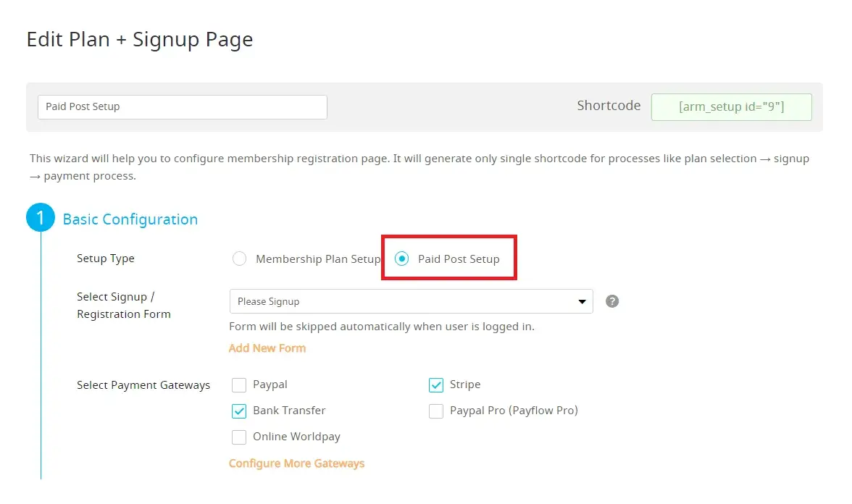Image resolution: width=852 pixels, height=504 pixels.
Task: Disable the Bank Transfer checkbox
Action: click(239, 411)
